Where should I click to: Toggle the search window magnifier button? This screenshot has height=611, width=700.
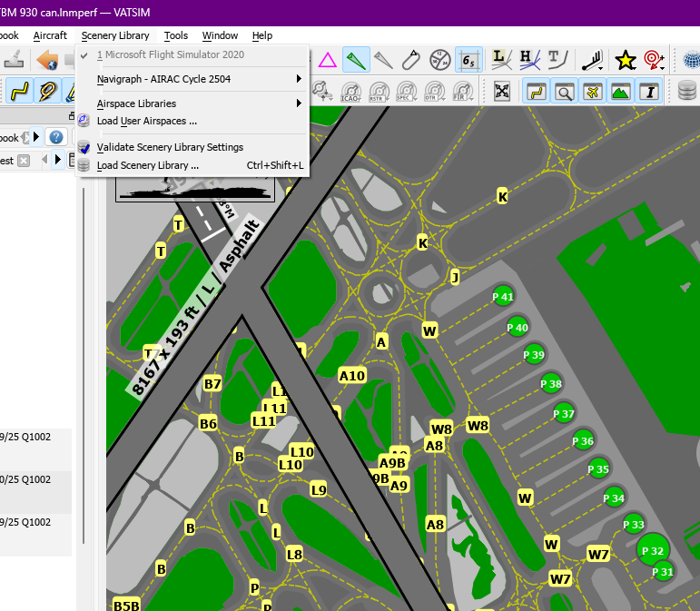tap(565, 92)
